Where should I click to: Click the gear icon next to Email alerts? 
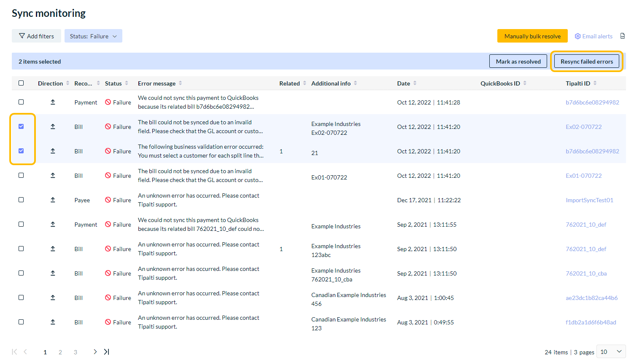click(577, 36)
